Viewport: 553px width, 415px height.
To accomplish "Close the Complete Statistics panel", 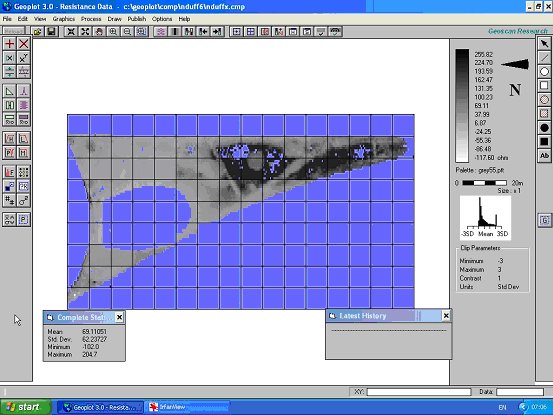I will pos(120,317).
